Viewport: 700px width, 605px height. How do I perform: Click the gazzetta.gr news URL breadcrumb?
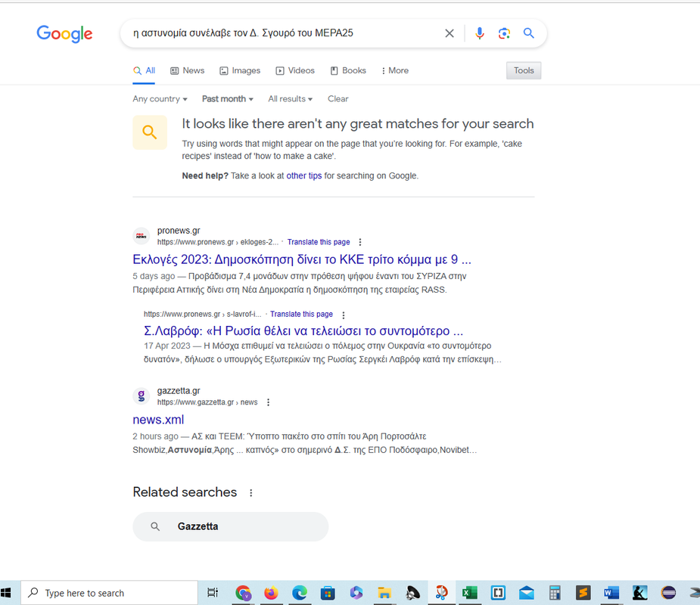(x=207, y=402)
